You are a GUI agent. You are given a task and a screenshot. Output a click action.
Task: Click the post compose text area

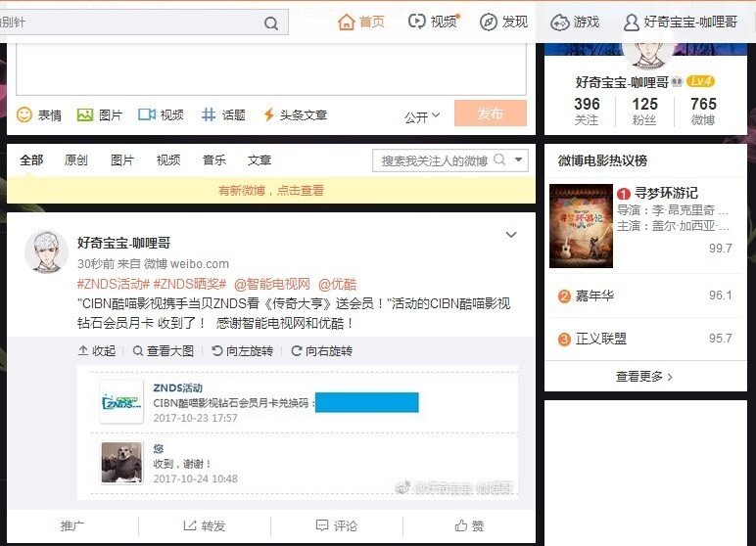pos(271,68)
